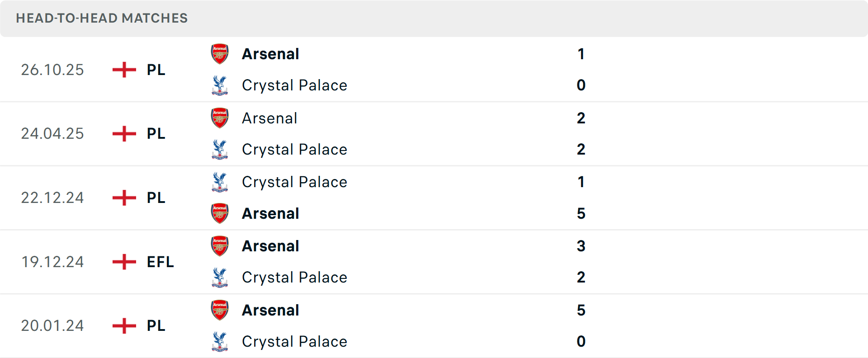Click Arsenal crest in 22.12.24 match
The image size is (868, 358).
point(220,213)
